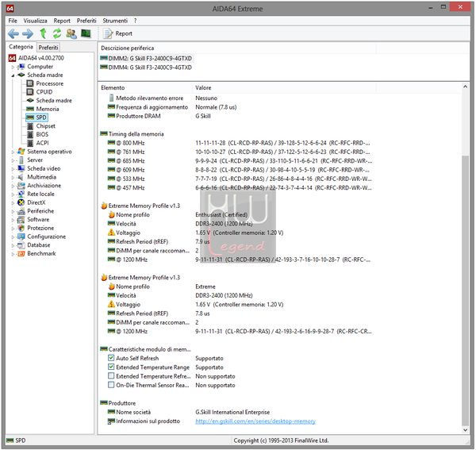Viewport: 476px width, 450px height.
Task: Open the Report menu in menu bar
Action: pos(62,21)
